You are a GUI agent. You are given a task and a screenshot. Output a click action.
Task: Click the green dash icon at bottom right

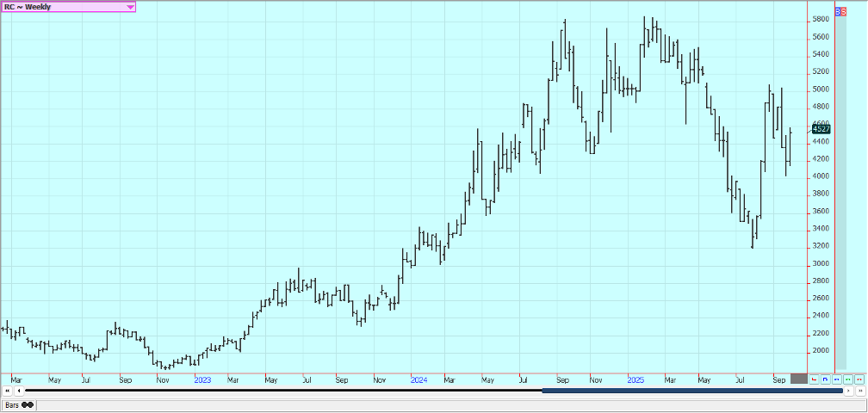[847, 379]
